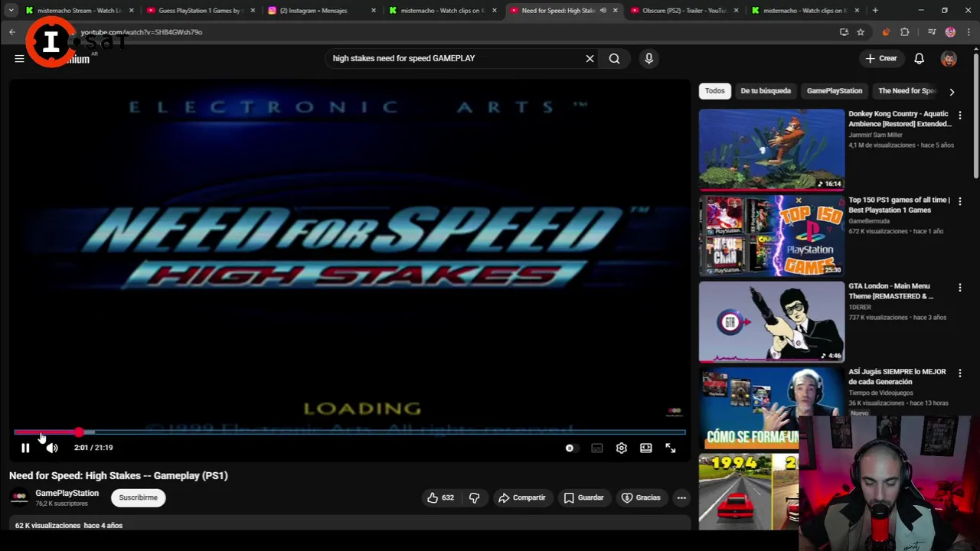980x551 pixels.
Task: Click the install app icon in the address bar
Action: coord(844,32)
